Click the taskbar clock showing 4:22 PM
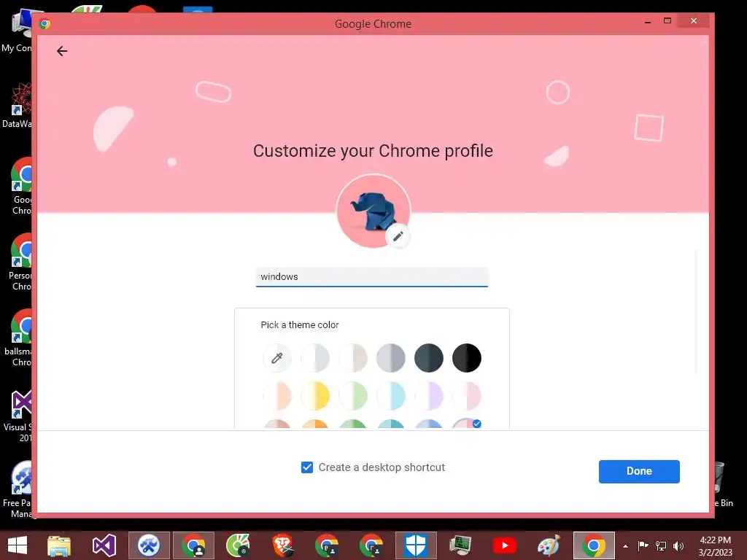747x560 pixels. pos(715,546)
